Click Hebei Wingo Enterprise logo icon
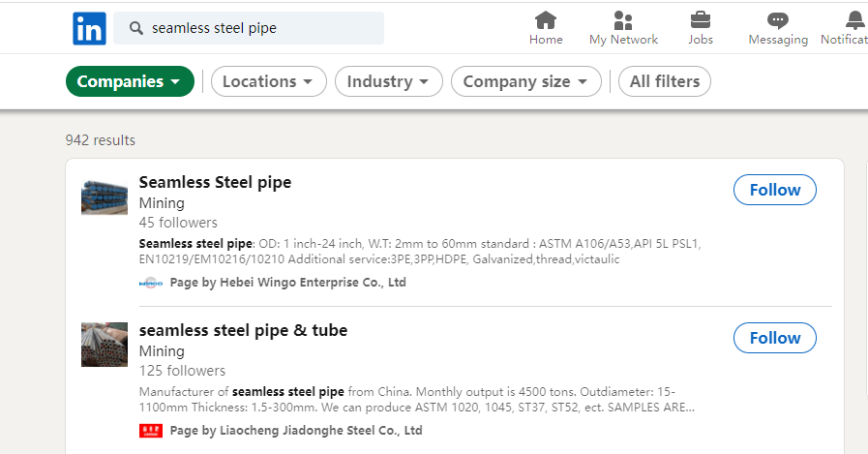868x454 pixels. (151, 283)
